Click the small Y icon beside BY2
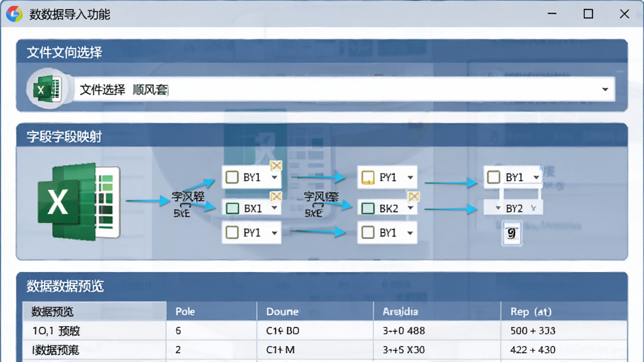Screen dimensions: 644x362 [x=533, y=208]
